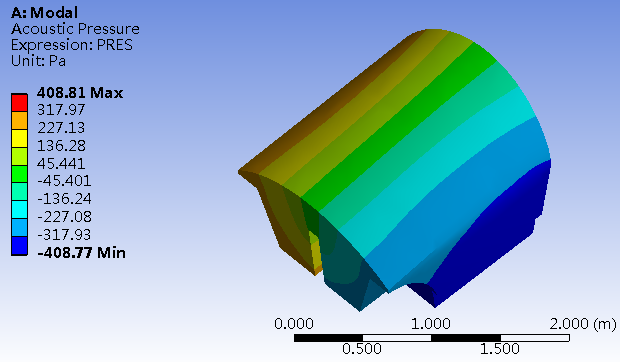Click the Expression: PRES label
This screenshot has width=620, height=362.
point(72,45)
